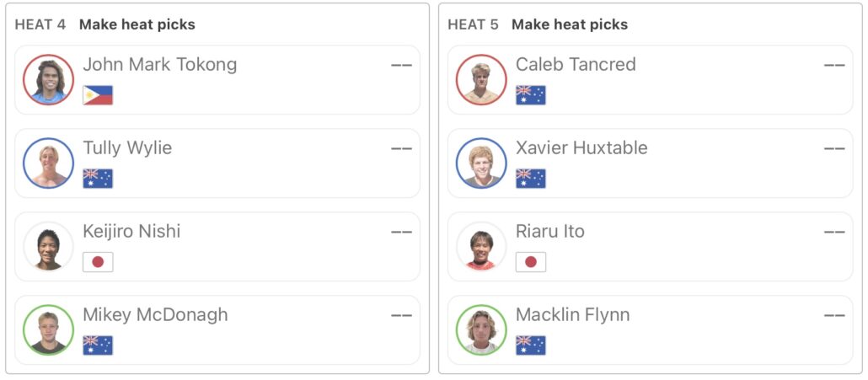Click Riaru Ito's Japan flag icon
Image resolution: width=868 pixels, height=380 pixels.
531,262
